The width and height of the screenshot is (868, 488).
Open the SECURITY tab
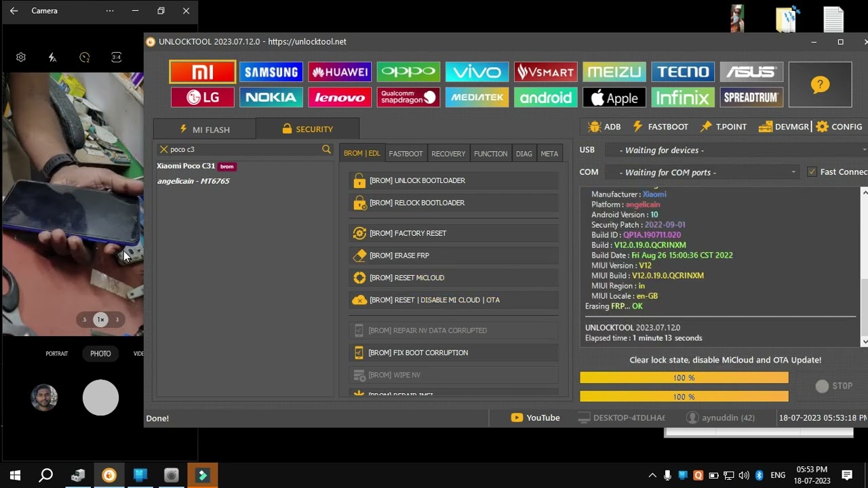[x=308, y=129]
